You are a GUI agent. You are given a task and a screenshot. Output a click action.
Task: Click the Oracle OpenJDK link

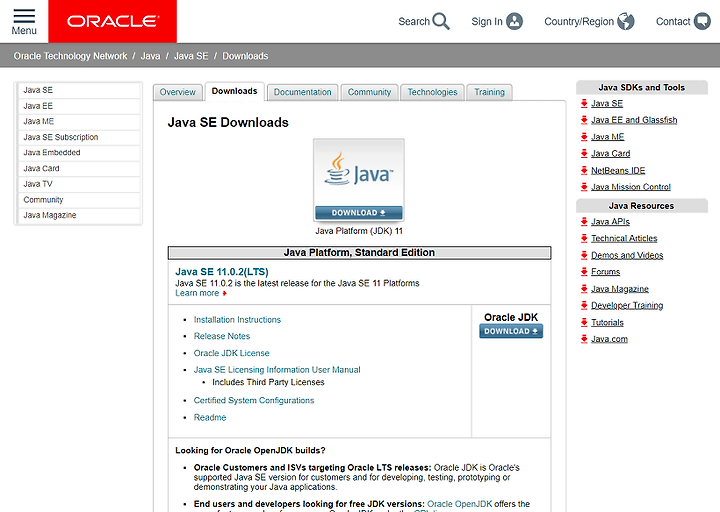[460, 504]
